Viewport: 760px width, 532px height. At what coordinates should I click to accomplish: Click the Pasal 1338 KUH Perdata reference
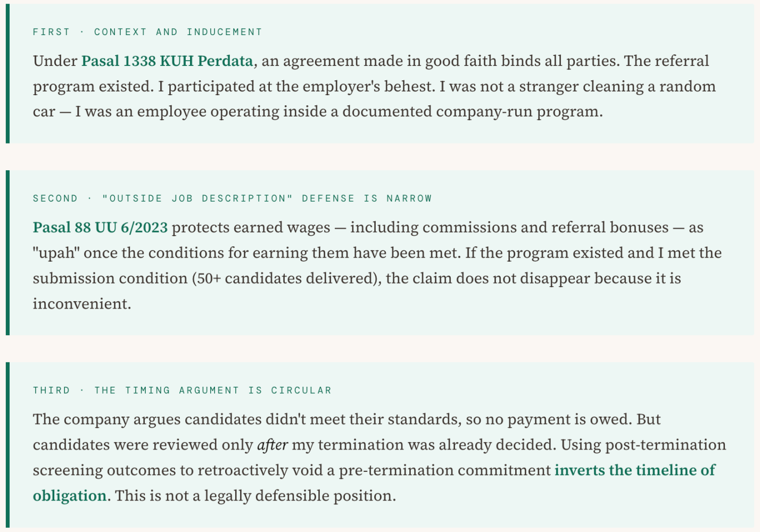click(x=167, y=61)
